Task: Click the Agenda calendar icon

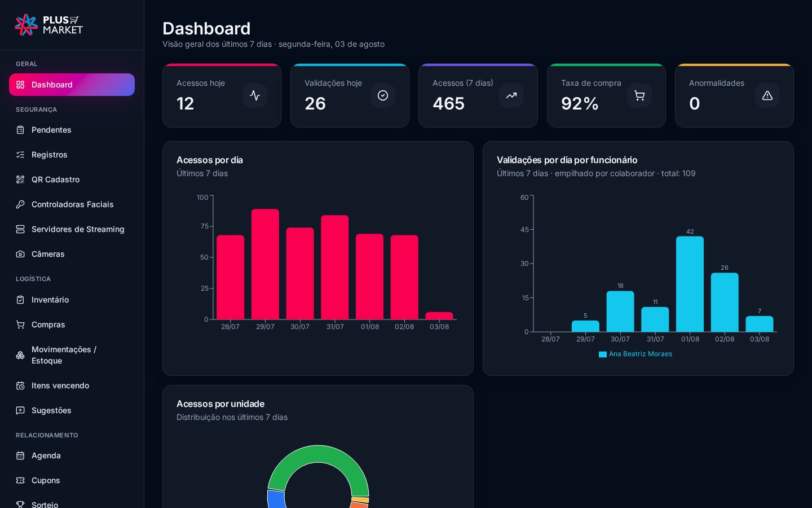Action: tap(20, 456)
